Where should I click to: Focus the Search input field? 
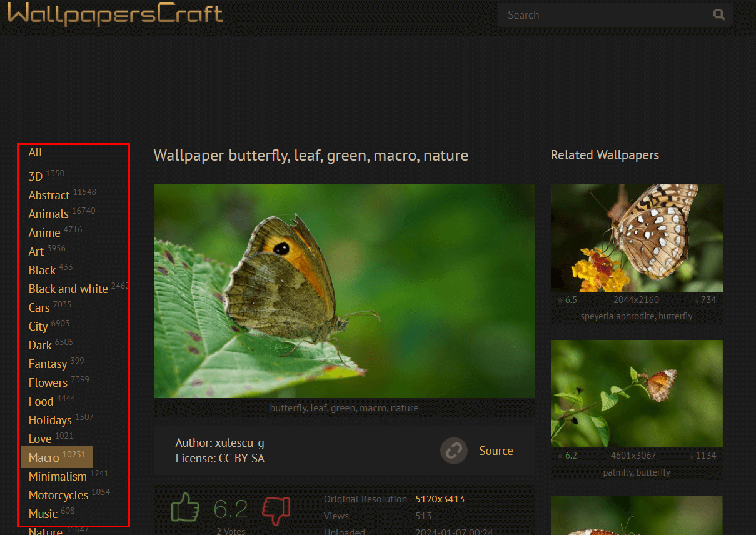605,15
